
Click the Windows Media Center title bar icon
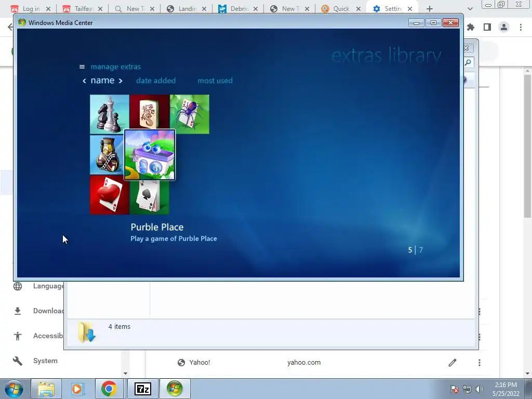[x=22, y=22]
